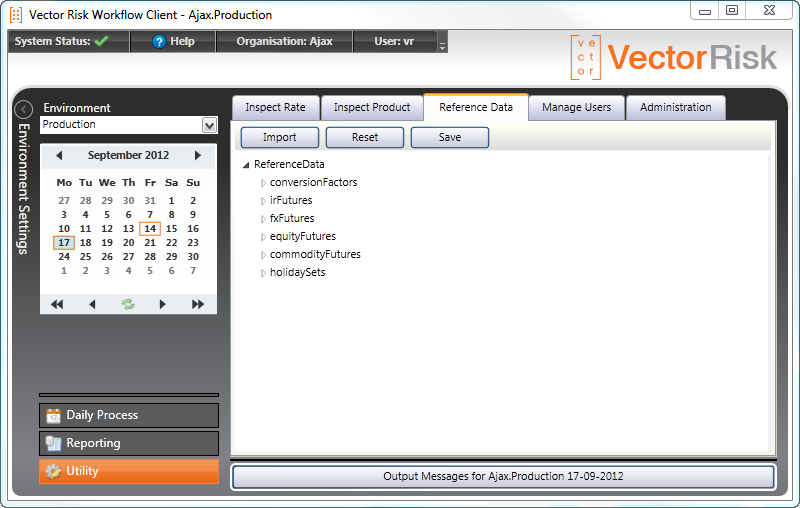Select August 31 in the calendar
800x508 pixels.
click(x=150, y=200)
